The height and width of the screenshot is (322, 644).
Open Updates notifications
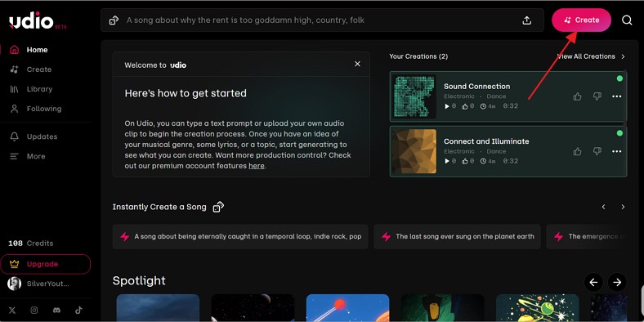tap(42, 136)
